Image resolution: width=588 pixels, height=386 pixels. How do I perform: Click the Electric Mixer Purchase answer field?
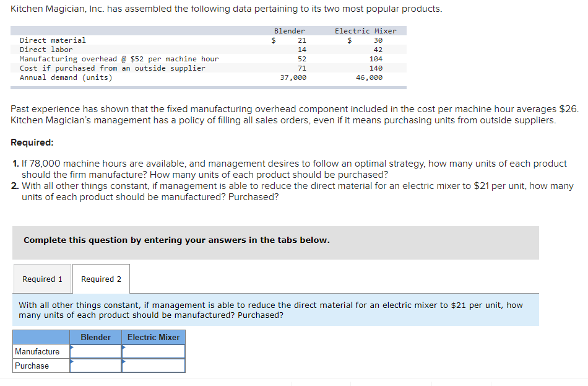point(153,366)
